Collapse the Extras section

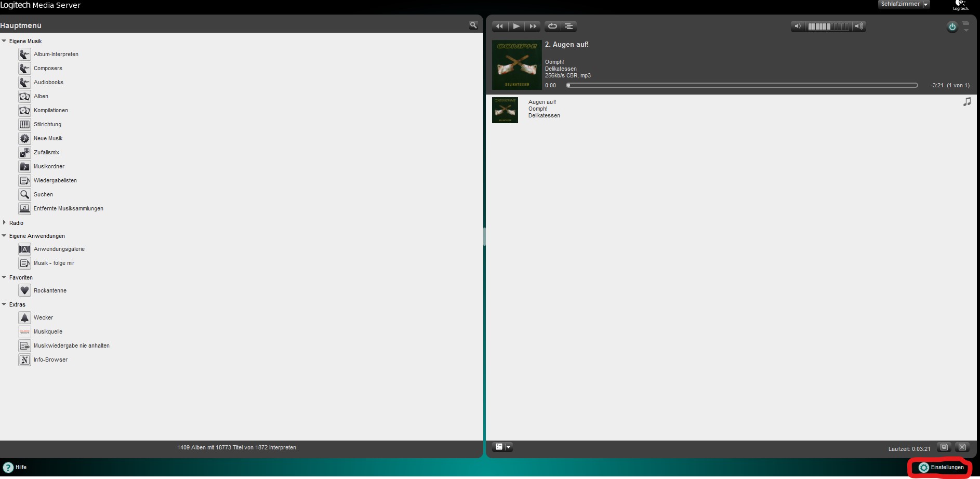(x=4, y=304)
